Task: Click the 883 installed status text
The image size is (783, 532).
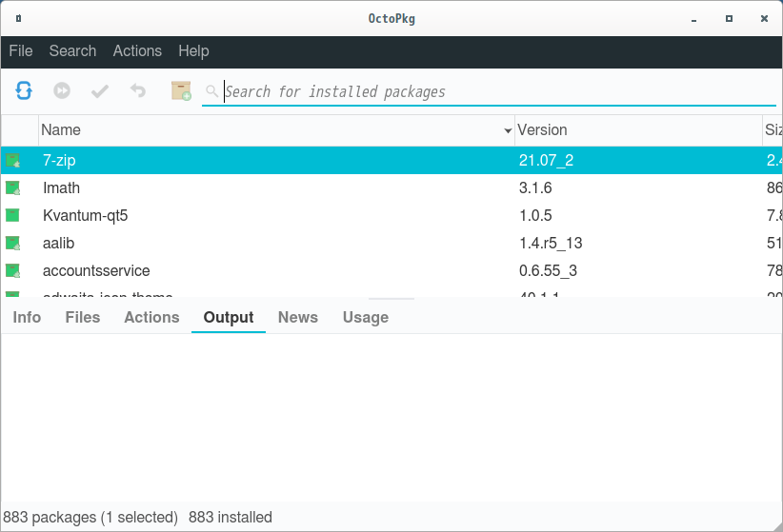Action: [x=231, y=517]
